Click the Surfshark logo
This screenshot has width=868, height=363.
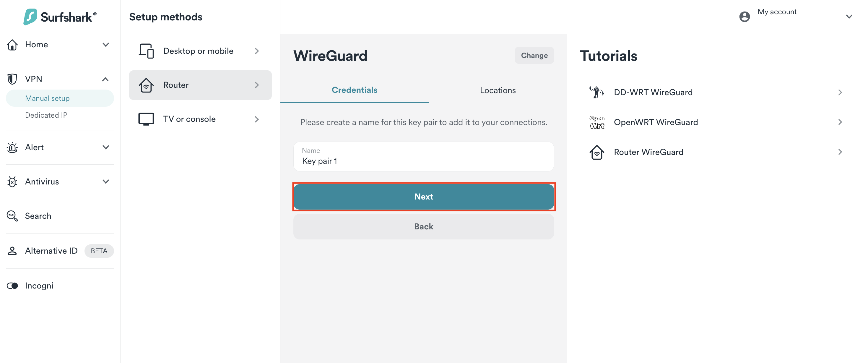click(x=60, y=17)
